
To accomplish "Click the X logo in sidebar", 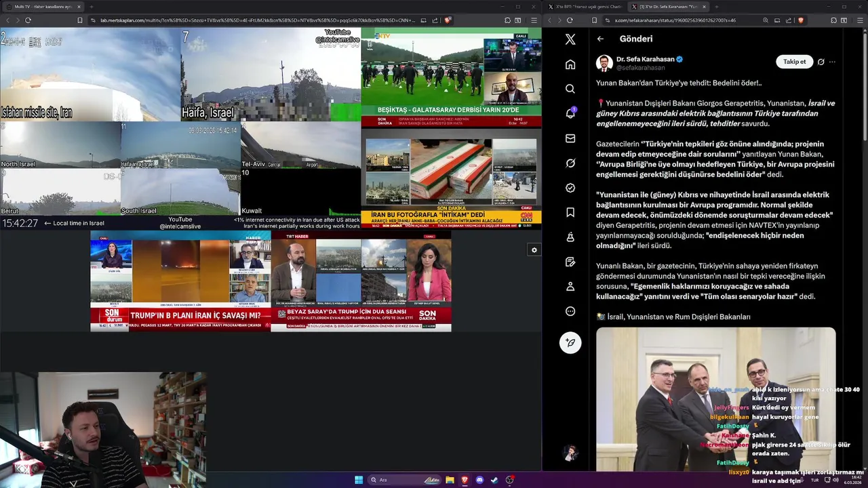I will [570, 39].
